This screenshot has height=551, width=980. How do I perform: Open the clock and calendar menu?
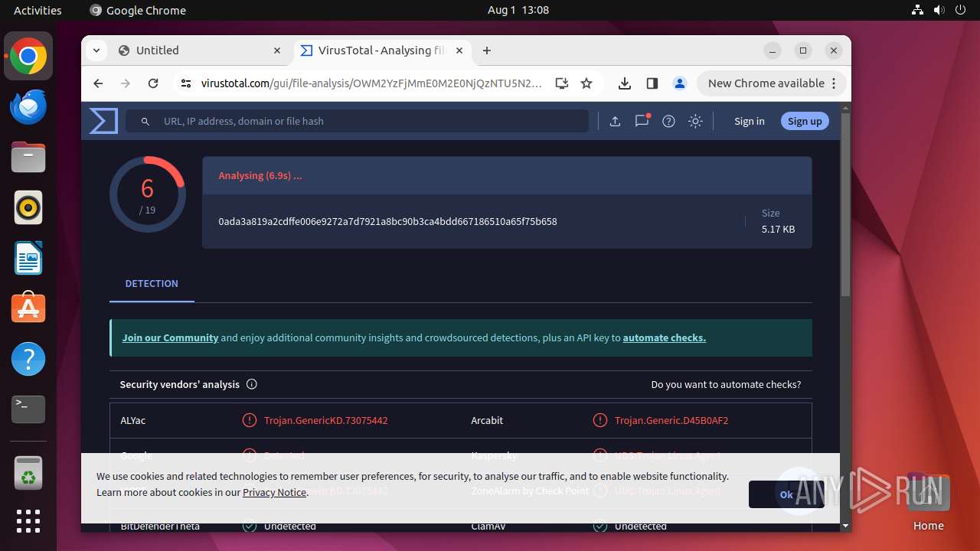tap(518, 10)
